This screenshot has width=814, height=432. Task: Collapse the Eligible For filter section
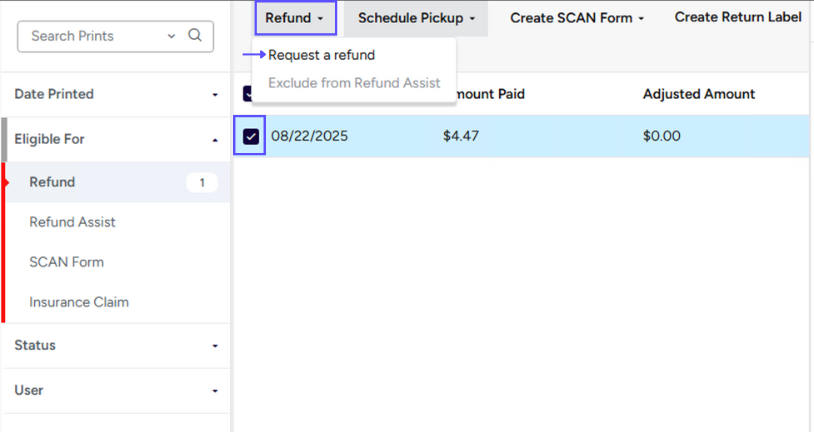116,139
